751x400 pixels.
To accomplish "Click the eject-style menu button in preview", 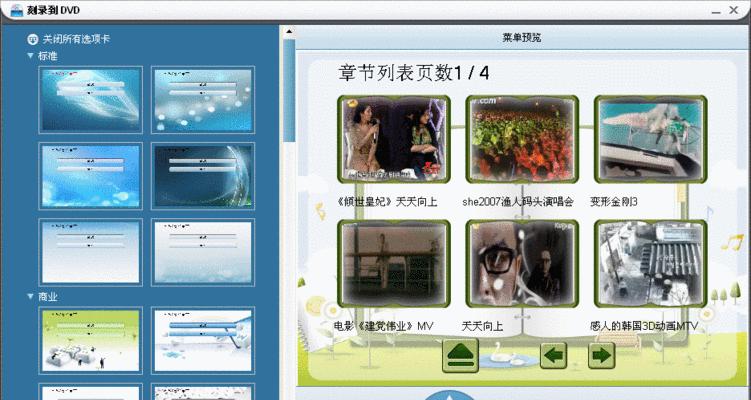I will (460, 355).
